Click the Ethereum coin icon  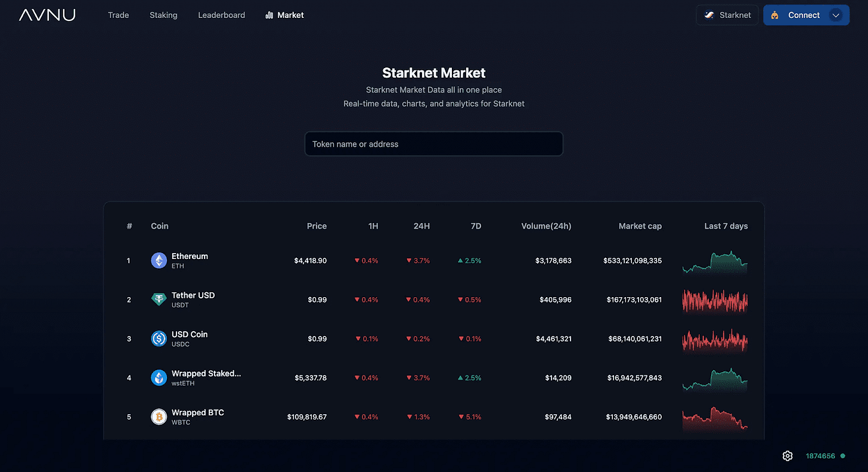tap(159, 261)
